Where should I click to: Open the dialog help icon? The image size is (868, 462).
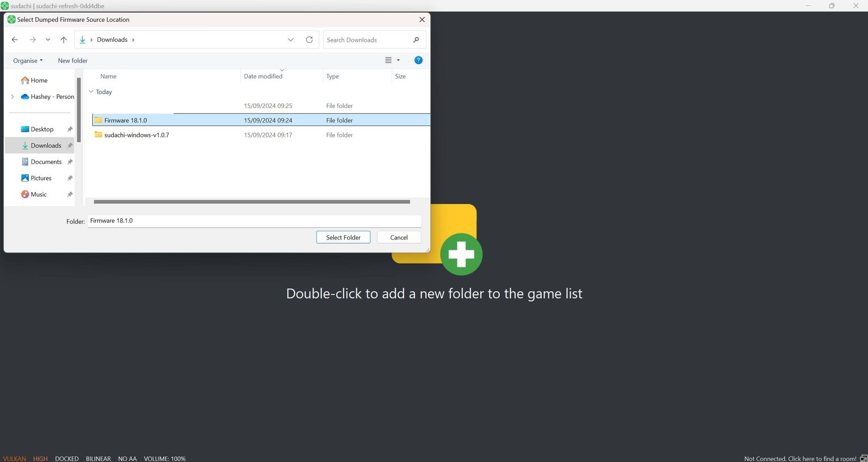pyautogui.click(x=418, y=60)
